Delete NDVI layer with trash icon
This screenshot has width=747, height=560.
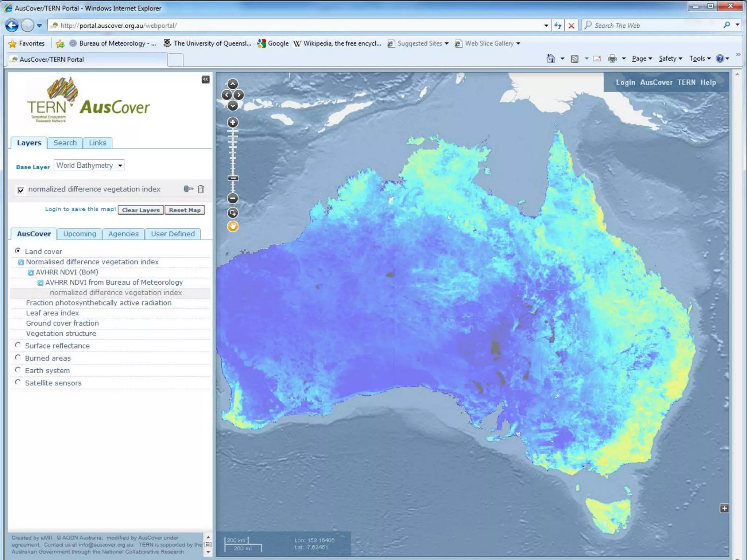coord(201,189)
